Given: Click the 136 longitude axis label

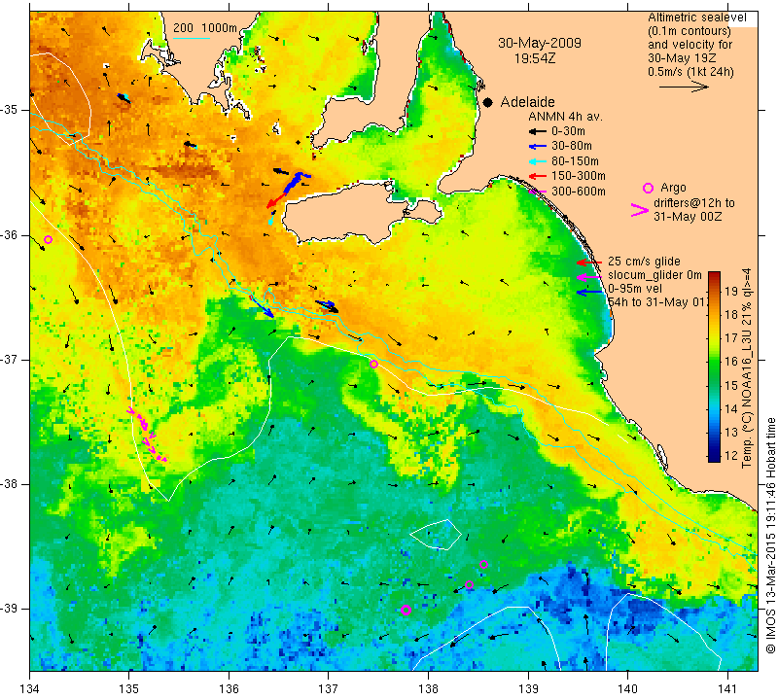Looking at the screenshot, I should (x=229, y=689).
